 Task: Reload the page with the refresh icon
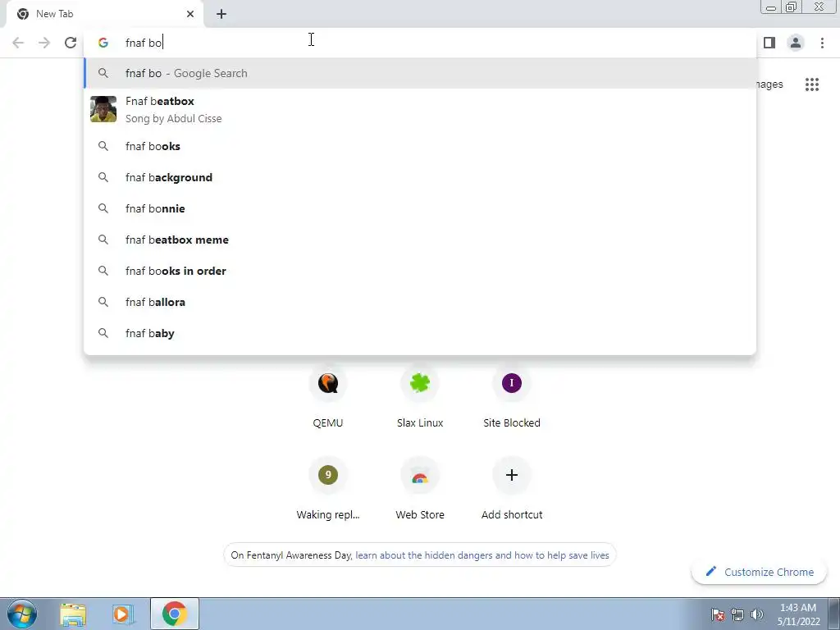click(x=71, y=43)
